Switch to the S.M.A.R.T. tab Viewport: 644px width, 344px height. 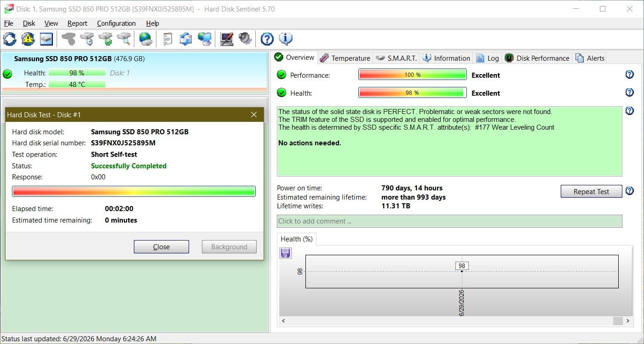point(396,58)
